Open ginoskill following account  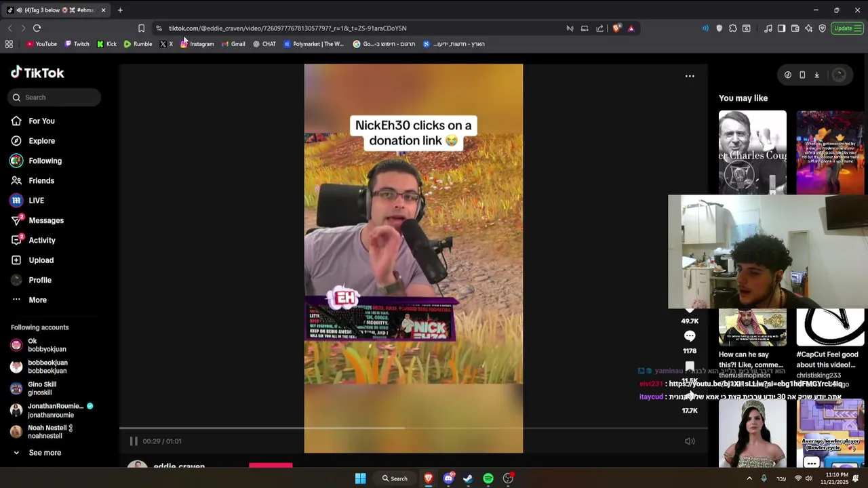pos(41,388)
